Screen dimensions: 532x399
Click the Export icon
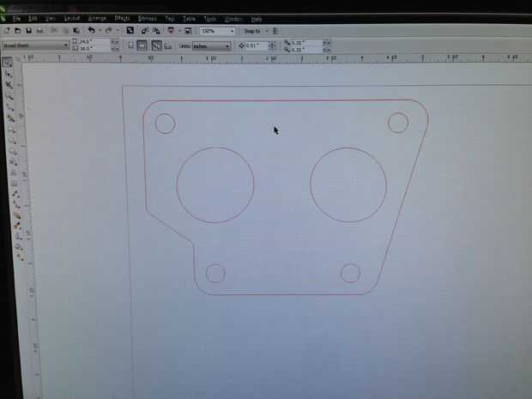pyautogui.click(x=156, y=31)
